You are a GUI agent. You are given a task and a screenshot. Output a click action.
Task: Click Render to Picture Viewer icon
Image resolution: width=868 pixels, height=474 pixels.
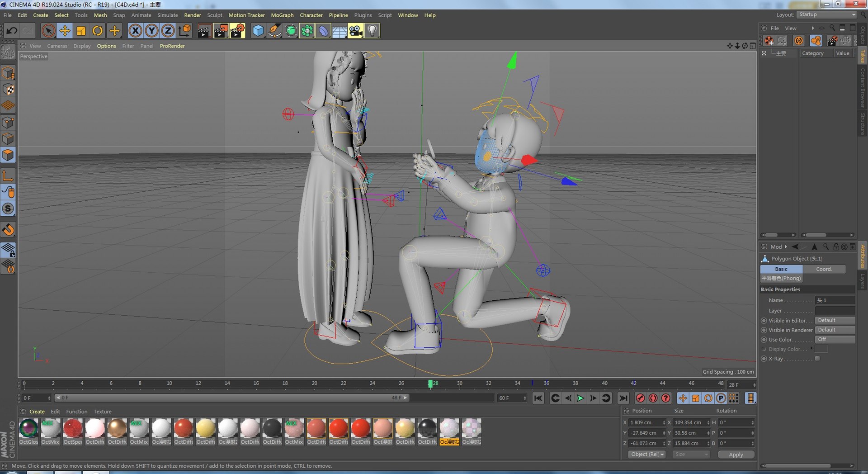(221, 31)
